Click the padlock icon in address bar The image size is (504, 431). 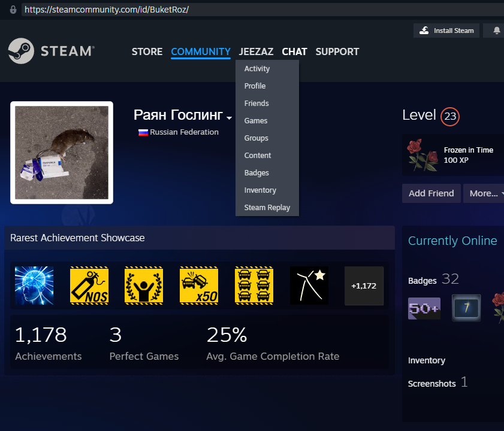13,10
